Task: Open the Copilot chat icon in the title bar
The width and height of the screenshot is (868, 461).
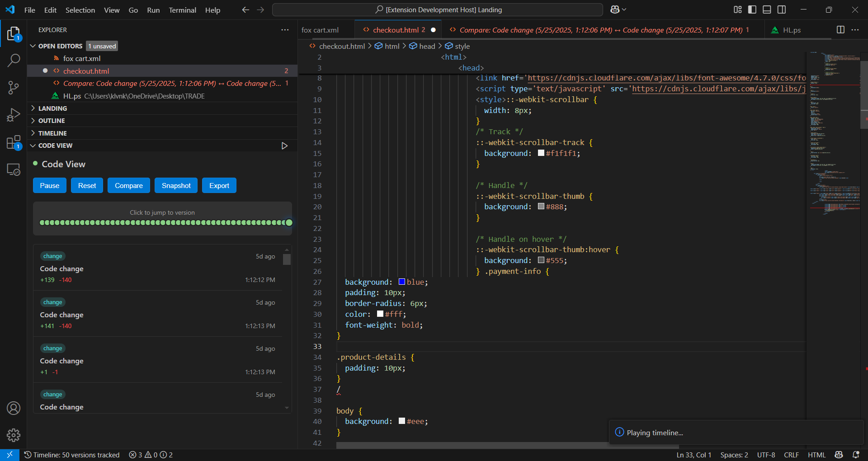Action: click(x=615, y=9)
